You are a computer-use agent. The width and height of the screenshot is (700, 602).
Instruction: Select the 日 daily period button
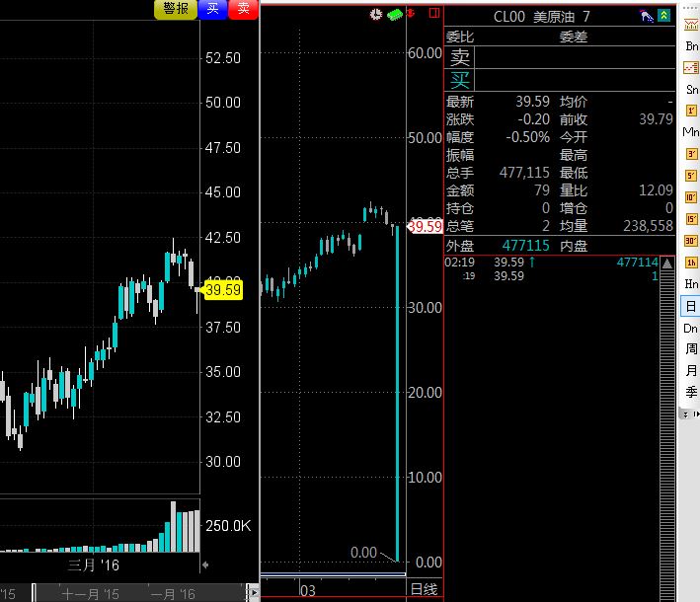pyautogui.click(x=691, y=306)
